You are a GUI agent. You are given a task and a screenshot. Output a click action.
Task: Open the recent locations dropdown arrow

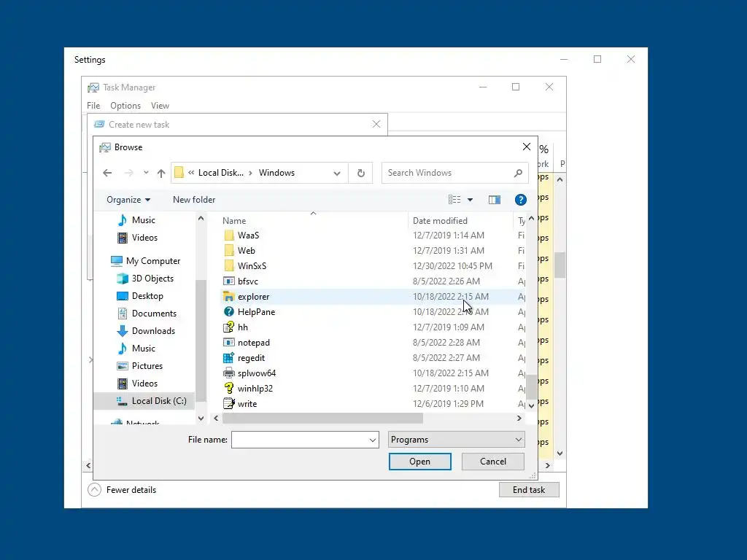click(x=146, y=173)
